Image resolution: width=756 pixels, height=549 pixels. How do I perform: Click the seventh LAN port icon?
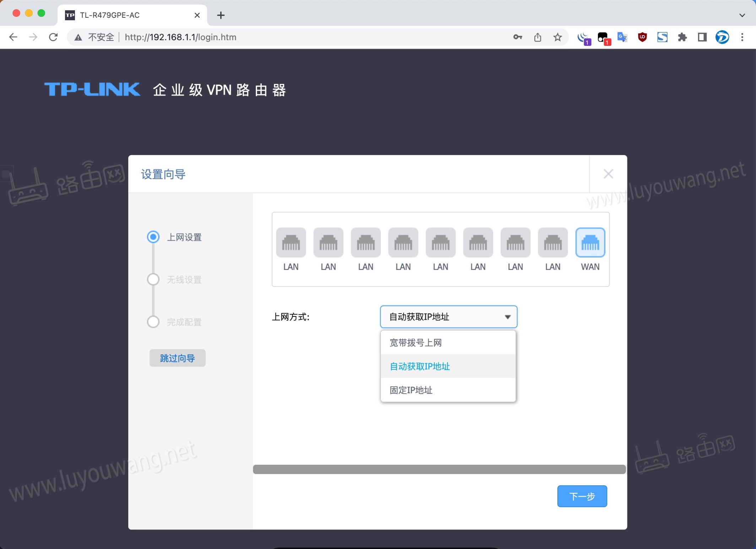[515, 242]
